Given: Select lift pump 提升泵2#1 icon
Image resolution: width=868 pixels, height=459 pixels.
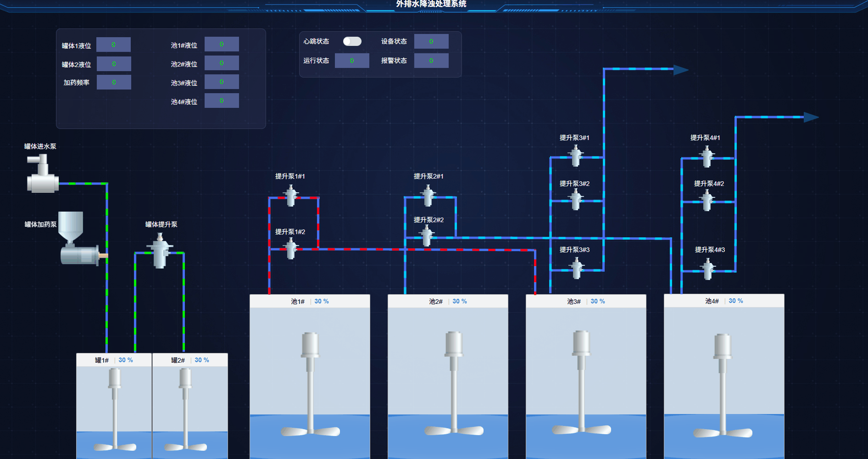Looking at the screenshot, I should pos(428,196).
